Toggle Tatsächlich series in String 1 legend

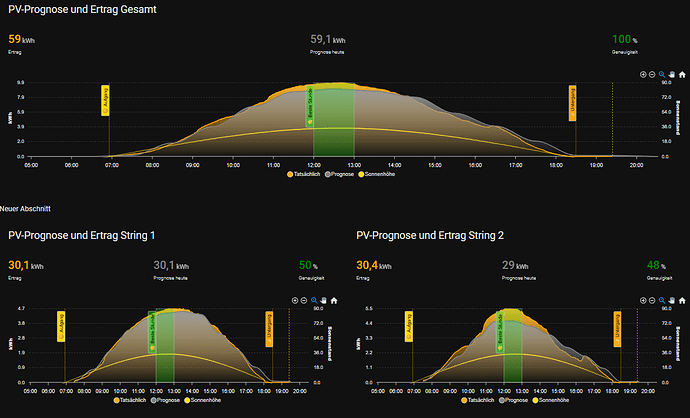tap(130, 400)
